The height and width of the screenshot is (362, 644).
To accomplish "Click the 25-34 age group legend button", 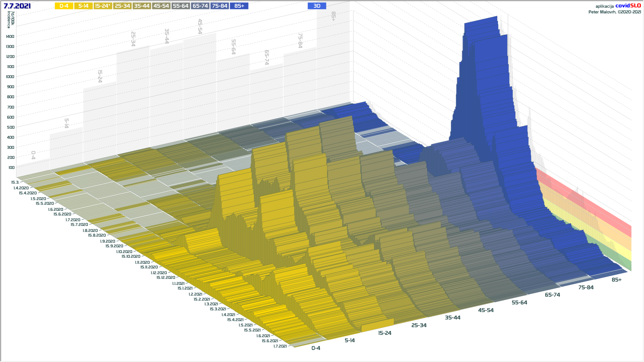I will (122, 6).
